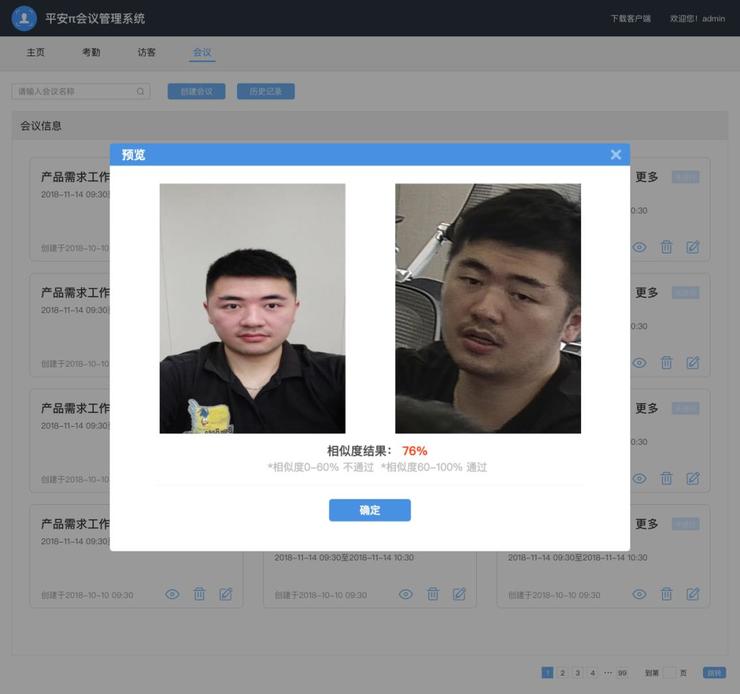Screen dimensions: 740x694
Task: Click eye icon in bottom-middle card
Action: [405, 594]
